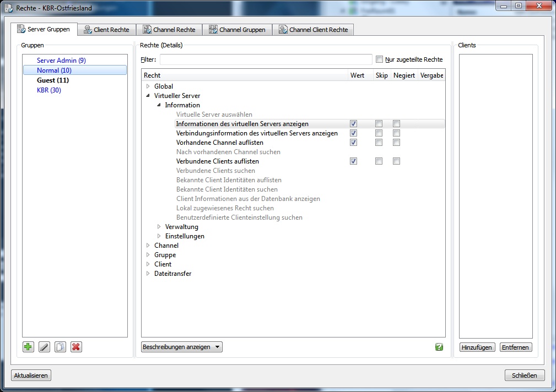The image size is (556, 392).
Task: Open the Beschreibungen anzeigen dropdown
Action: tap(182, 347)
